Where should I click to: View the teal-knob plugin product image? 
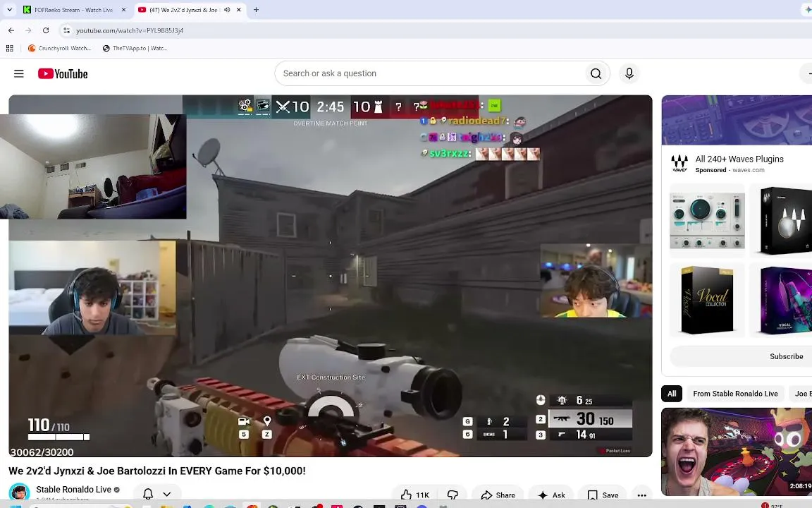tap(707, 219)
